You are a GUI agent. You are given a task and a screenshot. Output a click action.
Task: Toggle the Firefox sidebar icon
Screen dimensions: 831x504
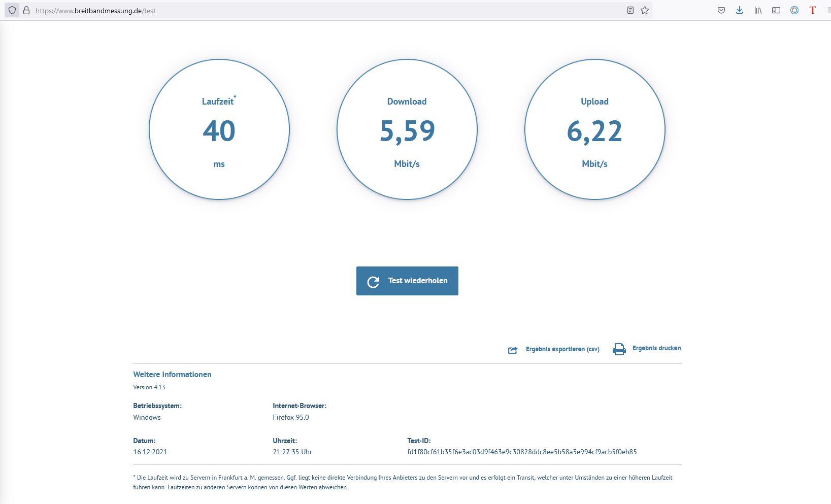point(776,10)
